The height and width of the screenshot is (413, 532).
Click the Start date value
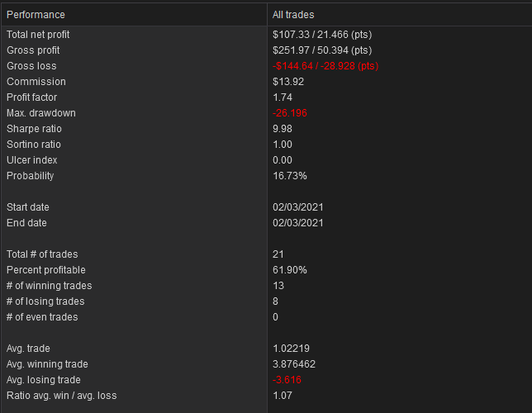(298, 207)
